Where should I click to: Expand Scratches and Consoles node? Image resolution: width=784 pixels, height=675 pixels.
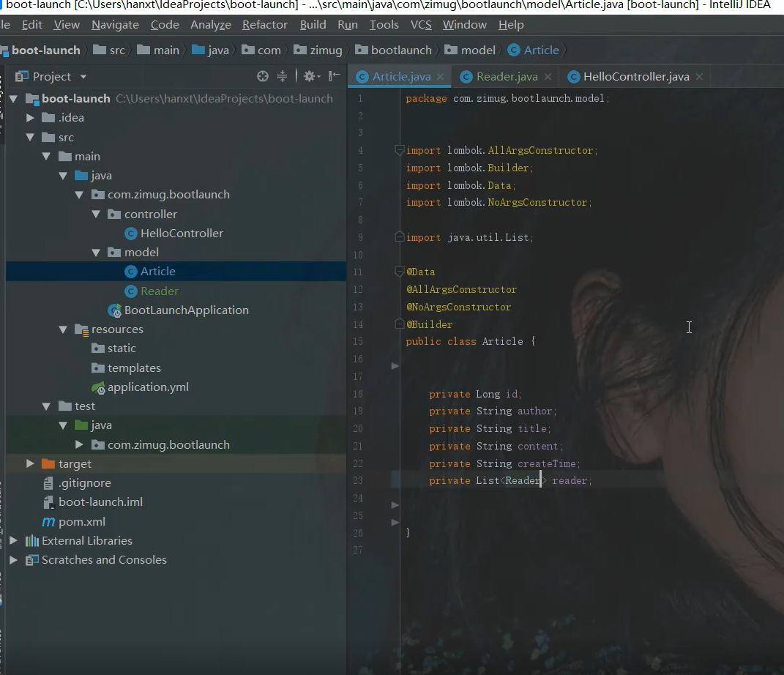tap(13, 559)
